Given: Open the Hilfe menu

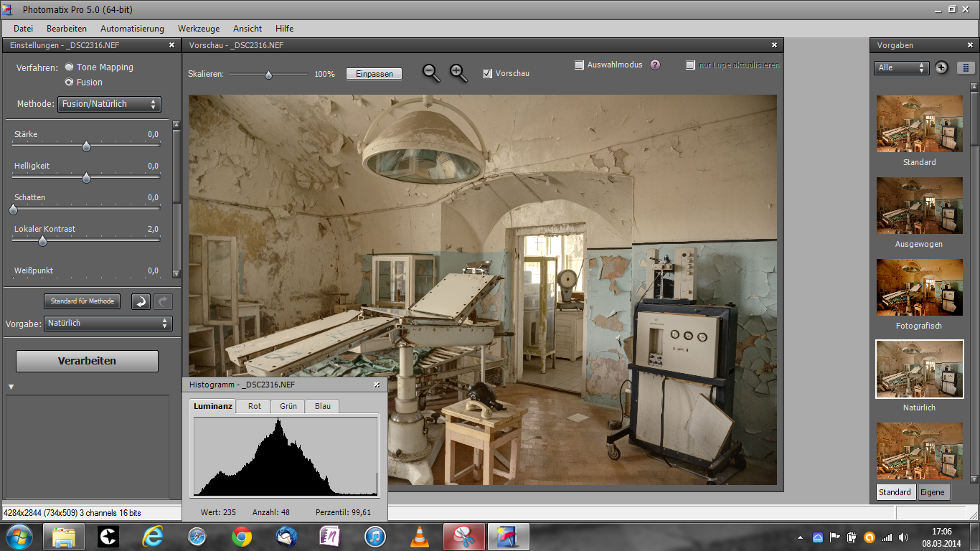Looking at the screenshot, I should click(x=285, y=29).
